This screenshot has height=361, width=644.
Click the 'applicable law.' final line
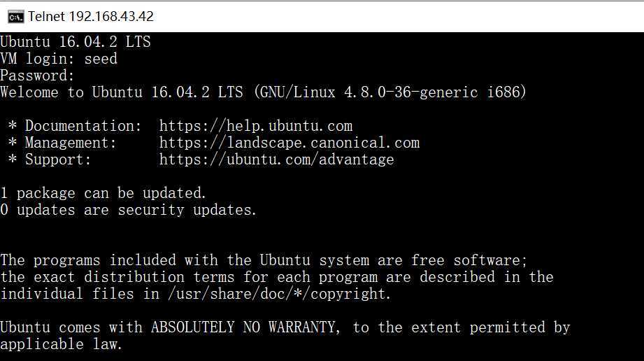pos(62,344)
